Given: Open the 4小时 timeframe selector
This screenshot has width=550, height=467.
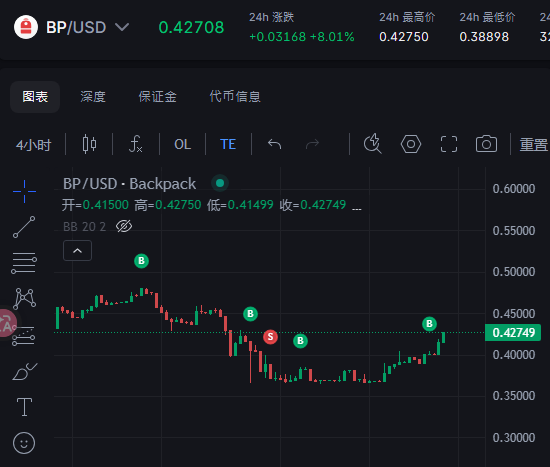Looking at the screenshot, I should (x=34, y=144).
